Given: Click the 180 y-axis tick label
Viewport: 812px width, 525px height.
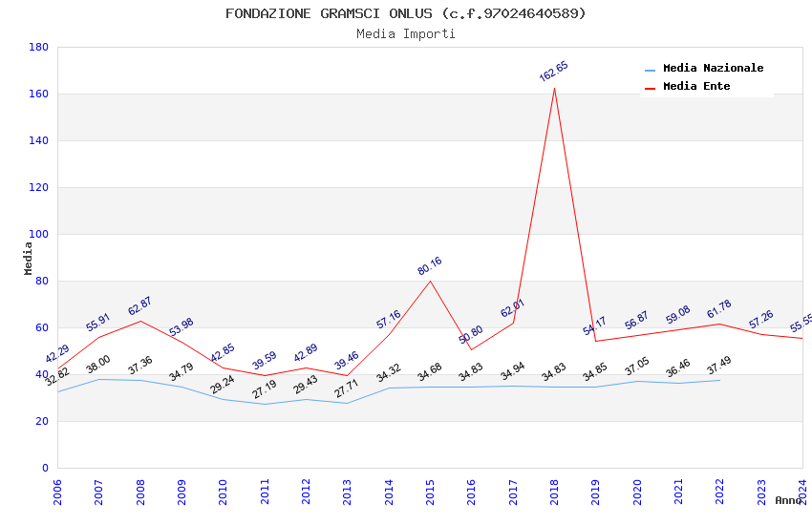Looking at the screenshot, I should pos(39,47).
